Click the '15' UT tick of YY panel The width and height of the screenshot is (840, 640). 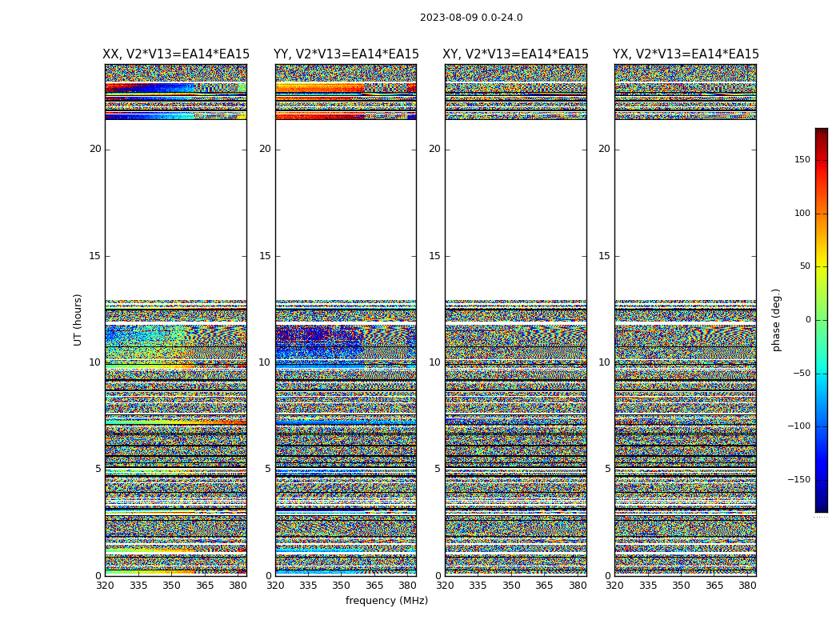pyautogui.click(x=265, y=256)
